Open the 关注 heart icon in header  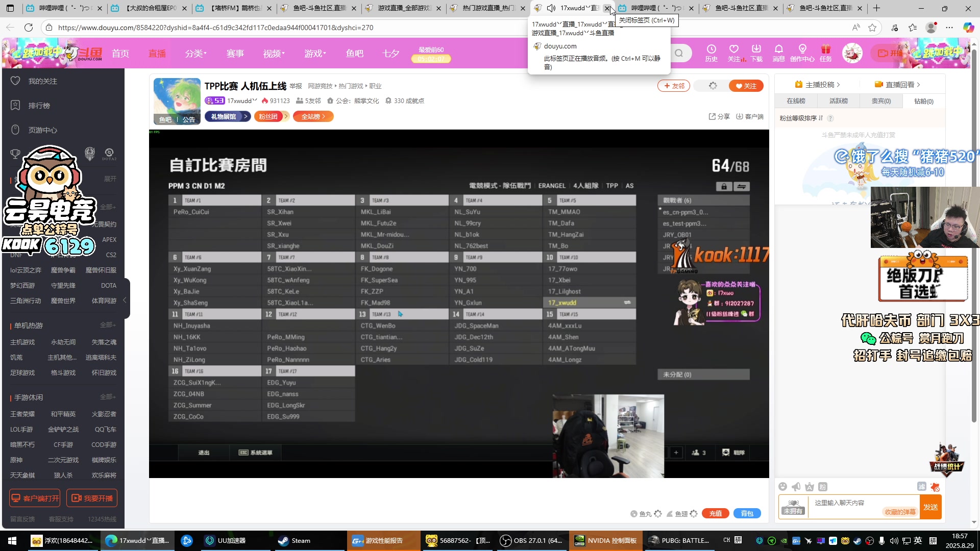734,53
